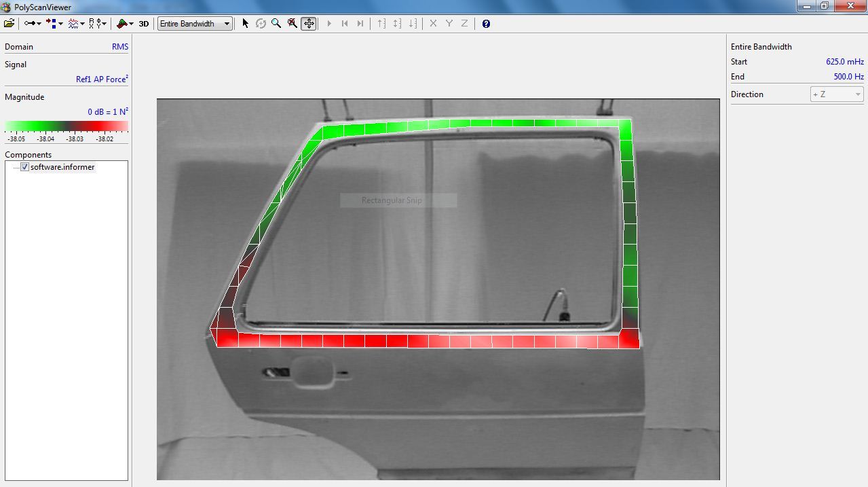868x487 pixels.
Task: Click the R/X axis settings icon
Action: (94, 23)
